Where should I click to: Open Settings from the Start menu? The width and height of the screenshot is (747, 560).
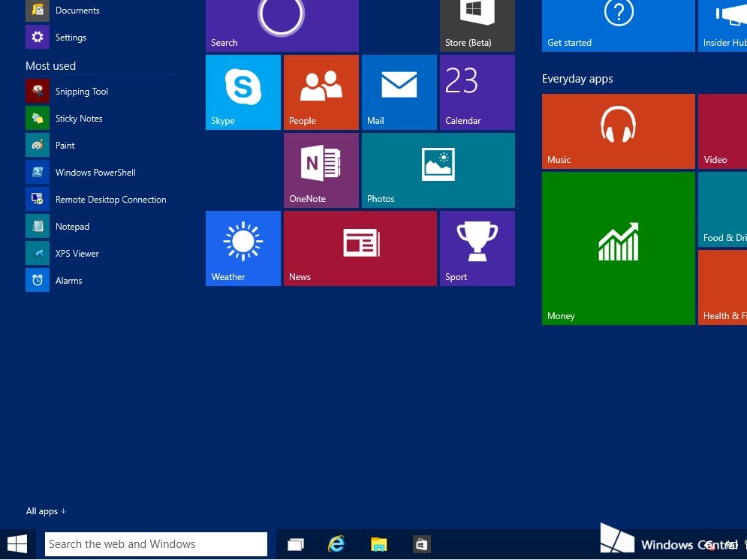[x=71, y=37]
